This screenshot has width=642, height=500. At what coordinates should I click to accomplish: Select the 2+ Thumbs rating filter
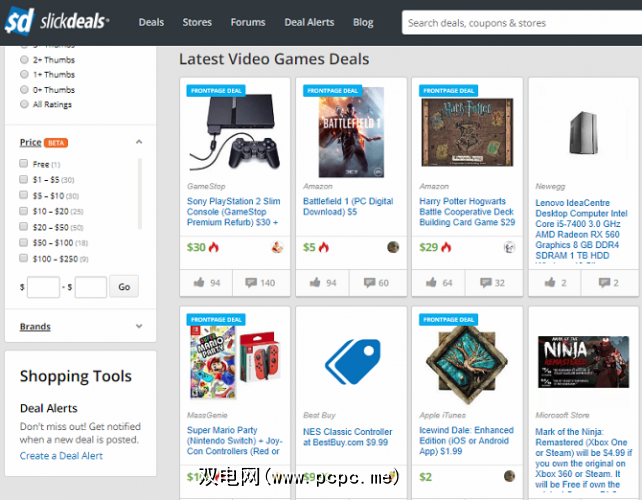(25, 60)
